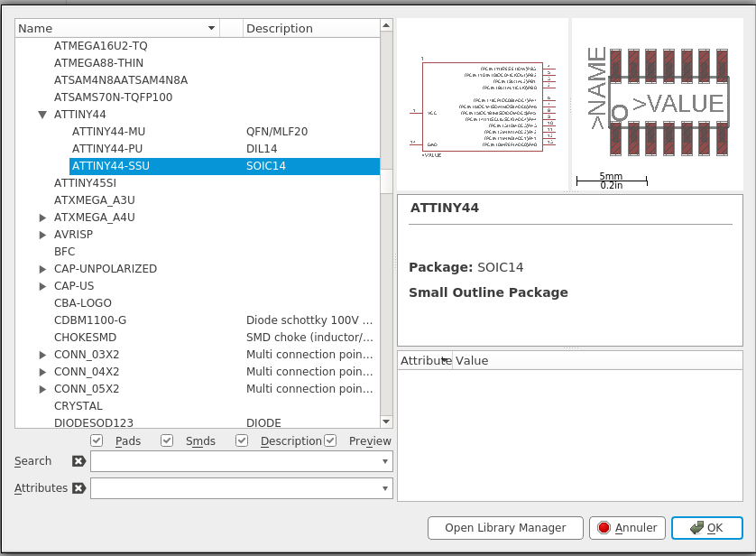The image size is (756, 556).
Task: Clear the Search field with X icon
Action: pos(78,461)
